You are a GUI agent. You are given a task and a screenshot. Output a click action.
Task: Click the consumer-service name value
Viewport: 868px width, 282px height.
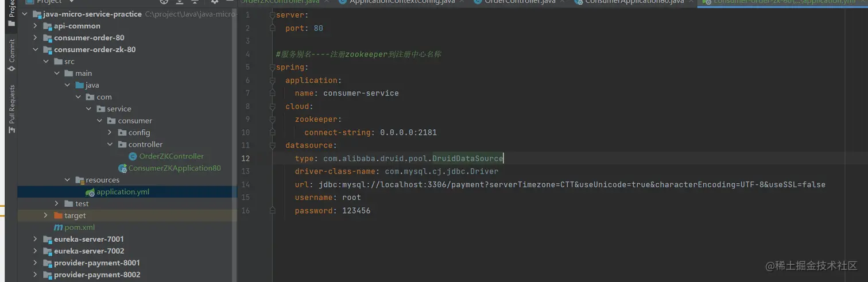pyautogui.click(x=361, y=93)
